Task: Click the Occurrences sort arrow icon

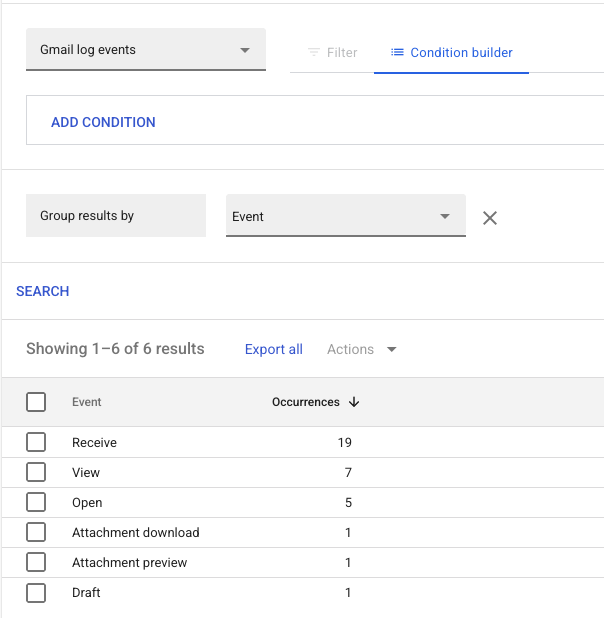Action: pyautogui.click(x=354, y=402)
